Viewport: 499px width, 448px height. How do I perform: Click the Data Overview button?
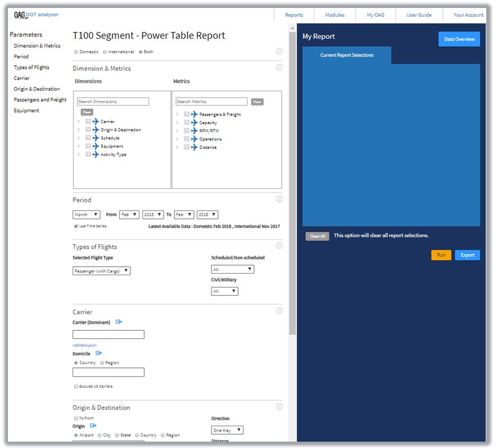tap(459, 39)
